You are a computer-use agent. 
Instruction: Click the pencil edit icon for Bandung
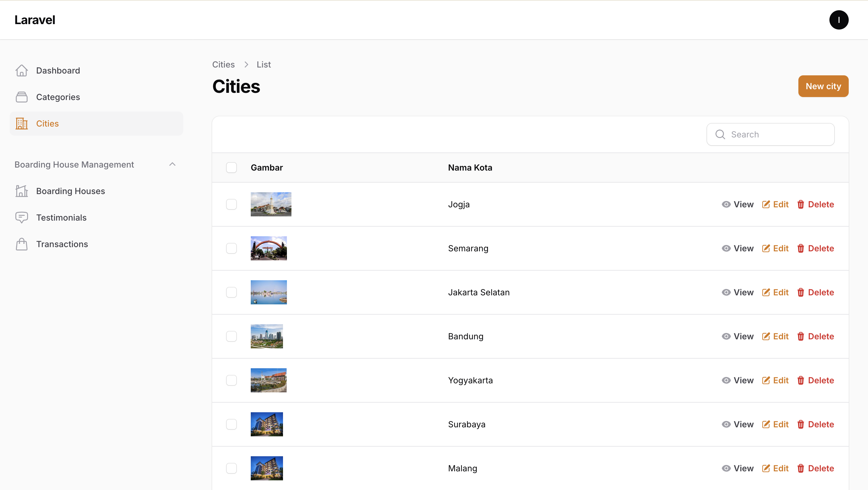click(x=766, y=336)
